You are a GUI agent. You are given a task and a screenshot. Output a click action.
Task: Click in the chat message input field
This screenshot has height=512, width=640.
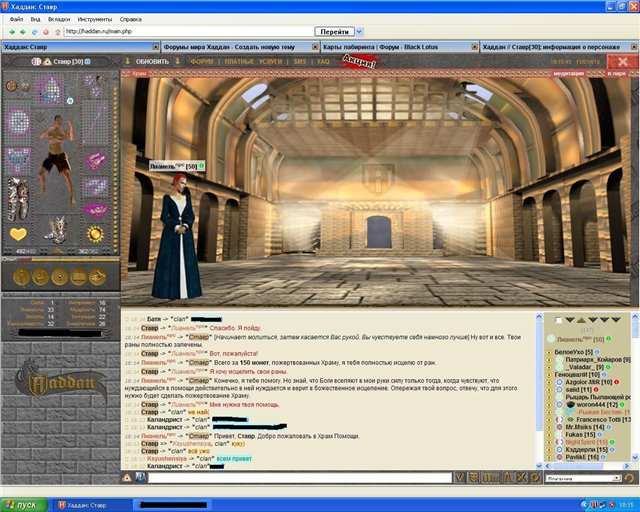(300, 478)
